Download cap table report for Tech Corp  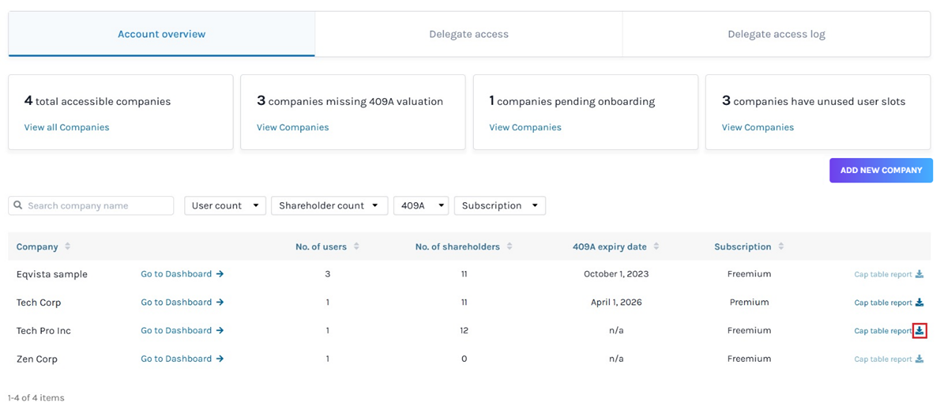pos(919,302)
